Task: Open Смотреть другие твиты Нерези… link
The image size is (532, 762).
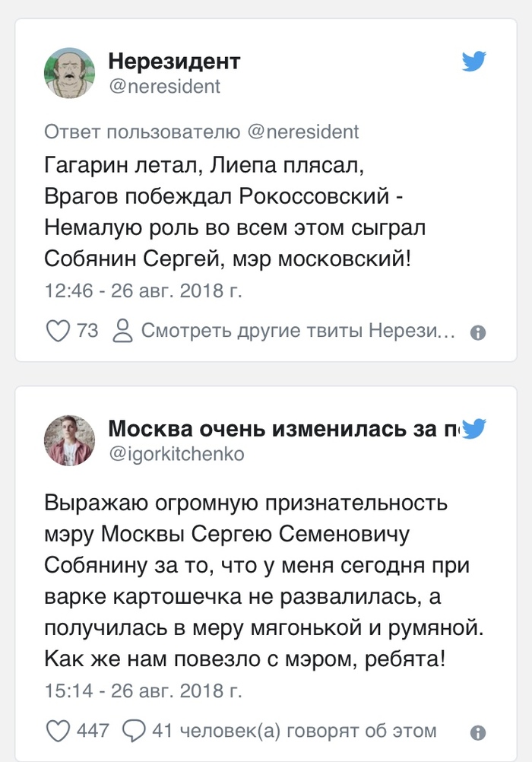Action: point(298,331)
